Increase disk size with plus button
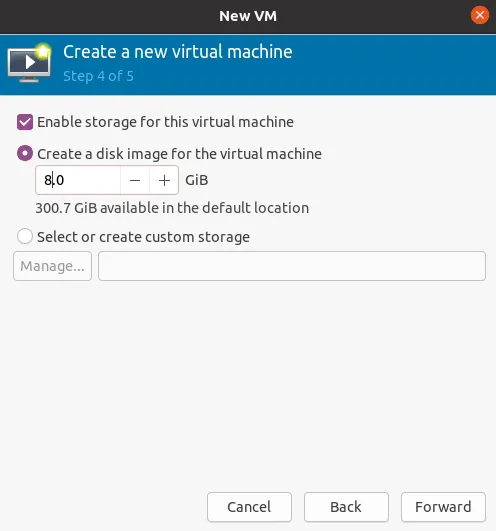496x531 pixels. click(164, 180)
